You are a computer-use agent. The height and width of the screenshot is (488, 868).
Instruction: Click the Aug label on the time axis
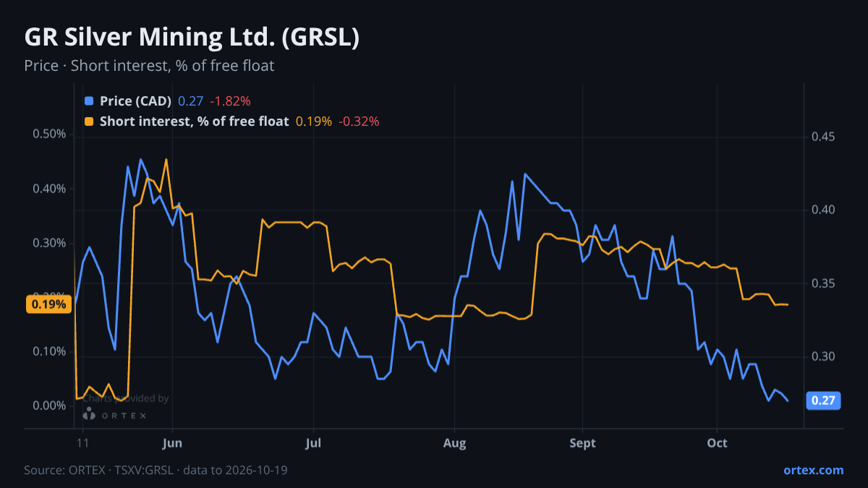tap(454, 442)
